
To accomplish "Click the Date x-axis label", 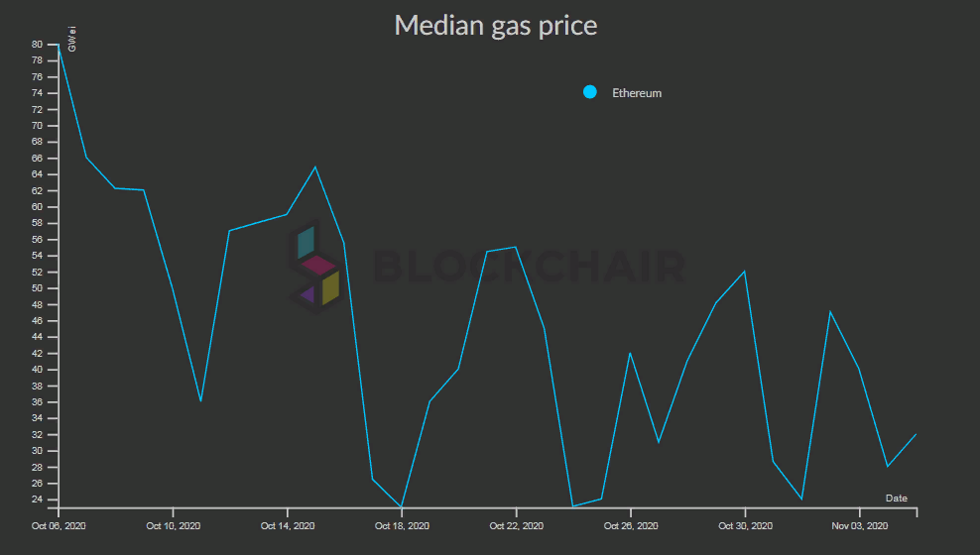I will [896, 498].
